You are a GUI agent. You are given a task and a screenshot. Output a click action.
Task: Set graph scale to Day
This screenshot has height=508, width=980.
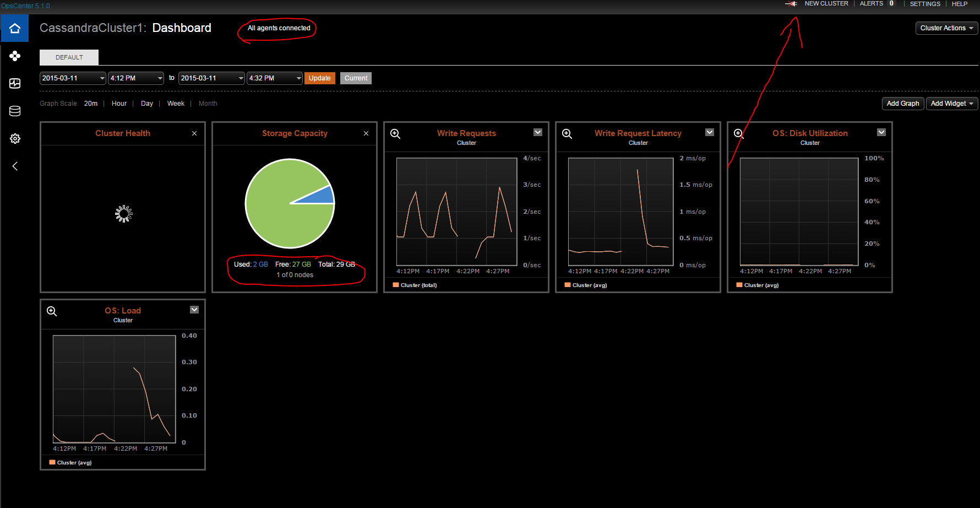click(x=147, y=104)
